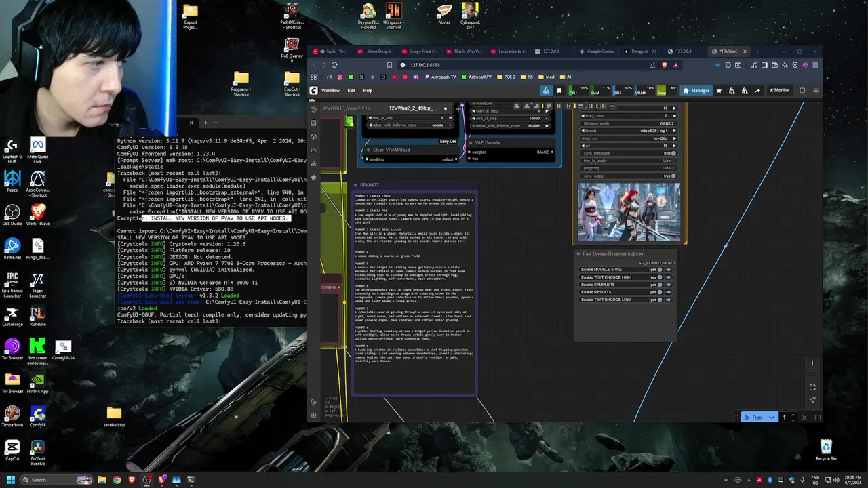
Task: Toggle theme moon icon in ComfyUI sidebar
Action: coord(313,401)
